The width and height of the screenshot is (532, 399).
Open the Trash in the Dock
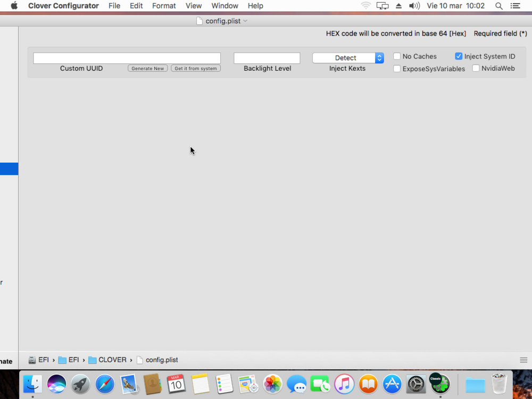(500, 384)
